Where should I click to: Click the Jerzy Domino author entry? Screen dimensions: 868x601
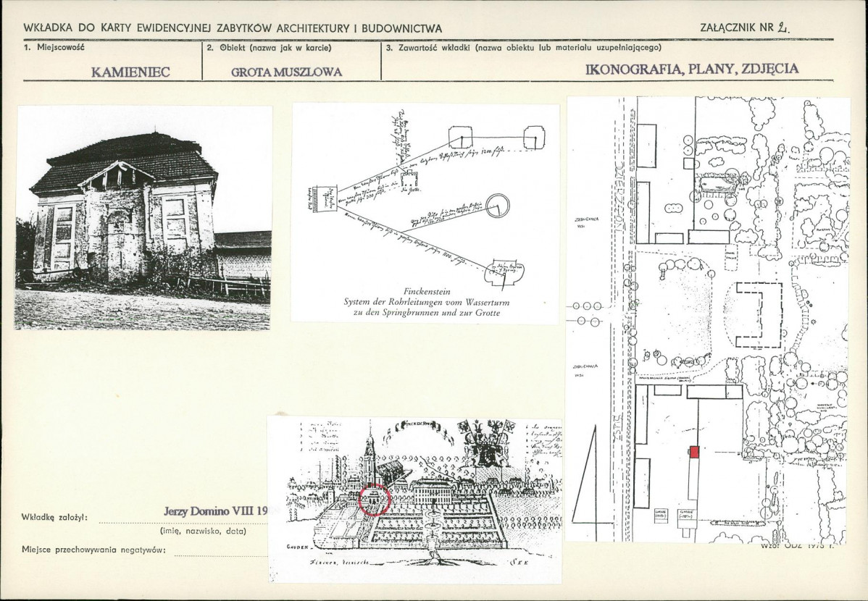(x=216, y=511)
